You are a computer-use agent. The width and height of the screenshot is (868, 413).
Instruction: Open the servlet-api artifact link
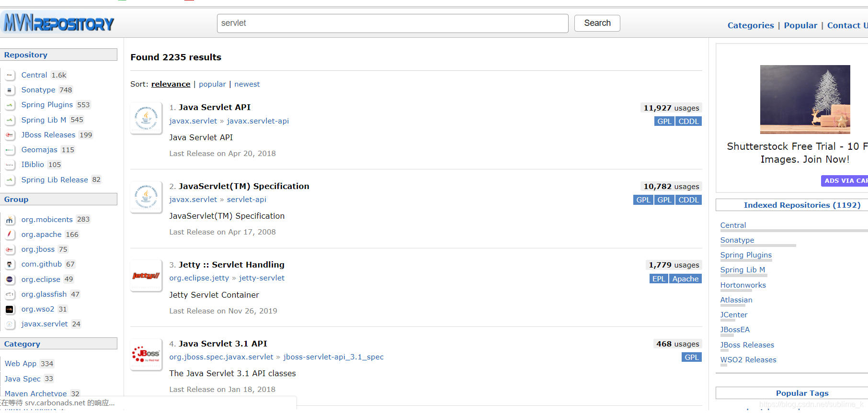pyautogui.click(x=246, y=200)
